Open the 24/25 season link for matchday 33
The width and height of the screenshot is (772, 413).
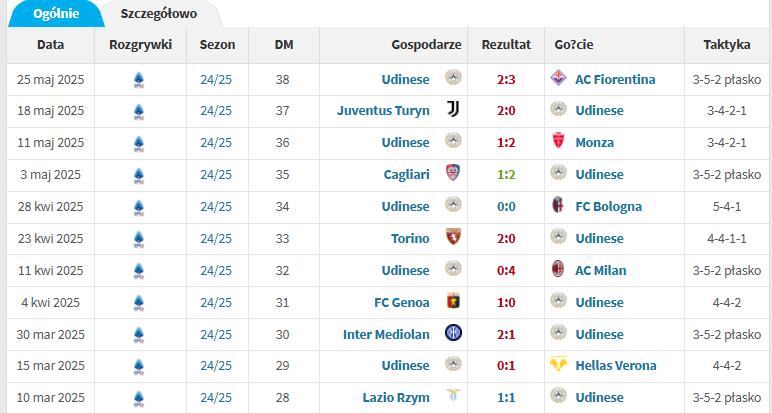pos(216,239)
